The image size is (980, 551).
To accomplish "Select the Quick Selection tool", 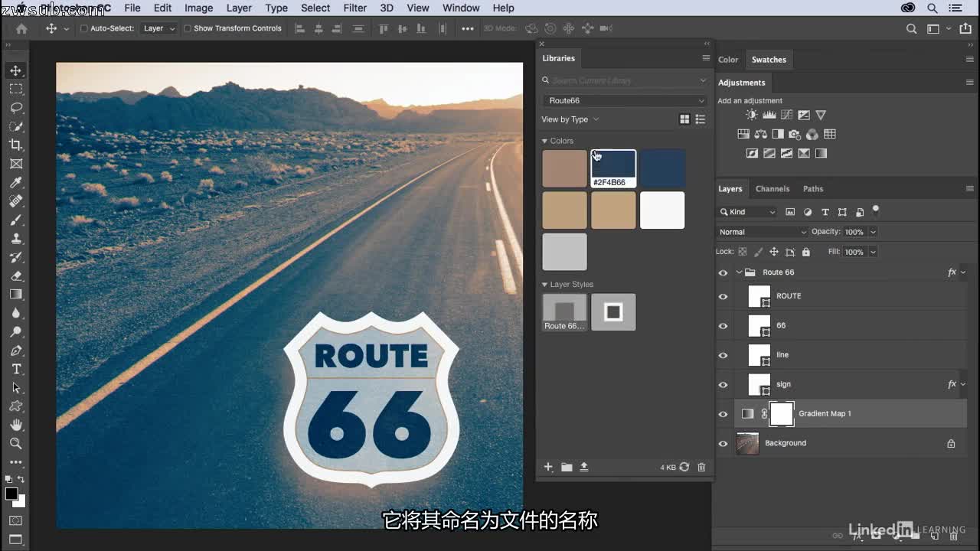I will point(16,126).
